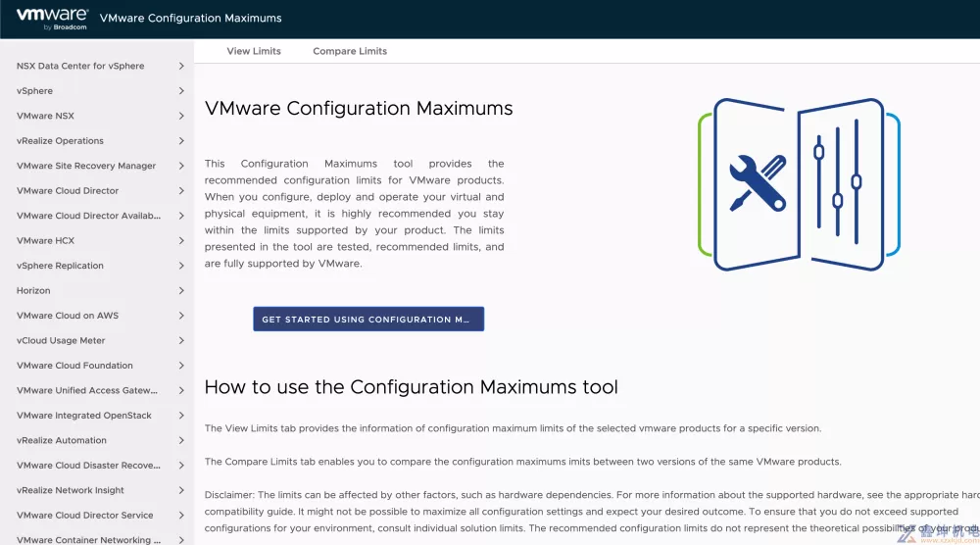This screenshot has width=980, height=545.
Task: Expand NSX Data Center for vSphere chevron
Action: (x=181, y=66)
